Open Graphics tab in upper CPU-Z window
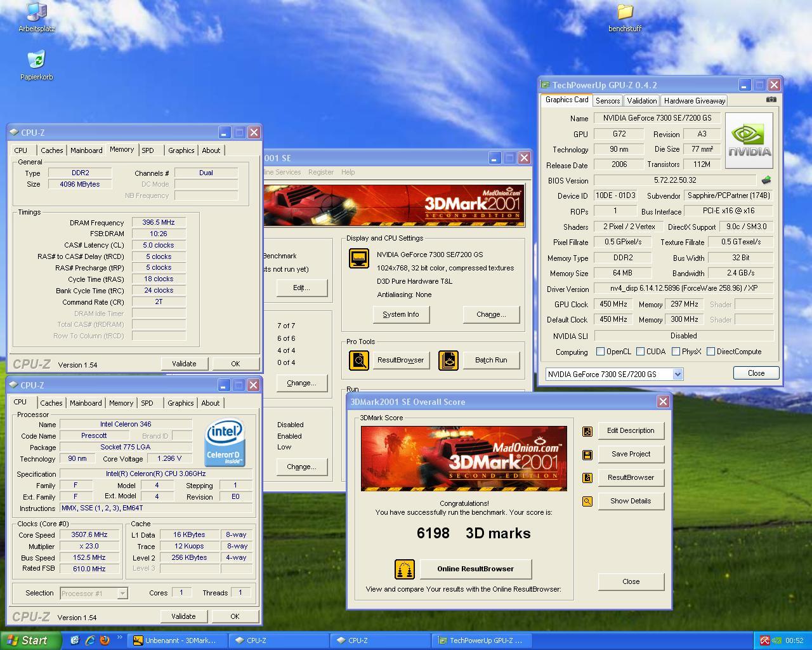This screenshot has height=650, width=812. [x=181, y=150]
